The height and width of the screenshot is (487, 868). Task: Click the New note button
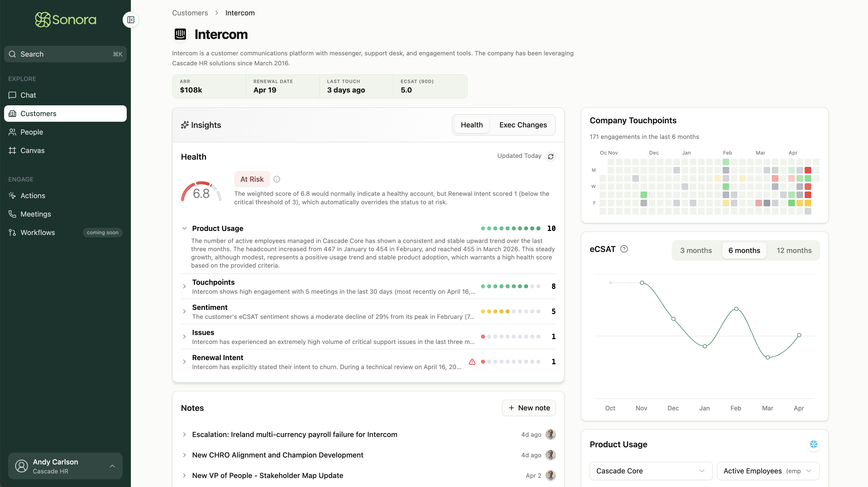click(x=529, y=408)
